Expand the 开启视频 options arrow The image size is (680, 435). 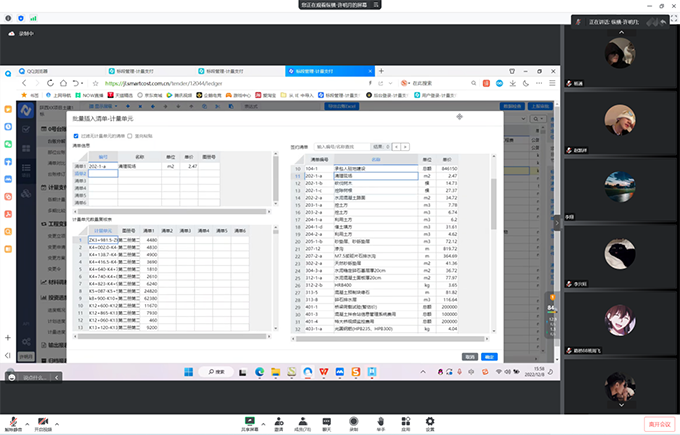[57, 419]
